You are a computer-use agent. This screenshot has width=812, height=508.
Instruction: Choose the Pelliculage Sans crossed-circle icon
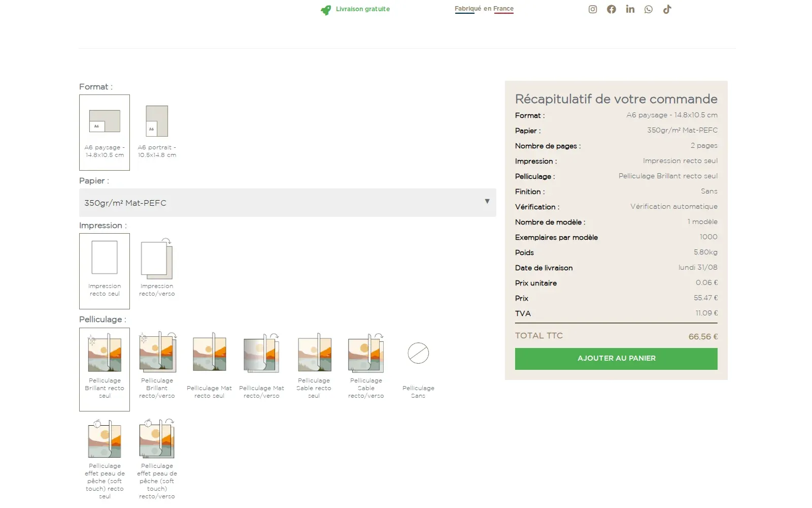pyautogui.click(x=418, y=353)
